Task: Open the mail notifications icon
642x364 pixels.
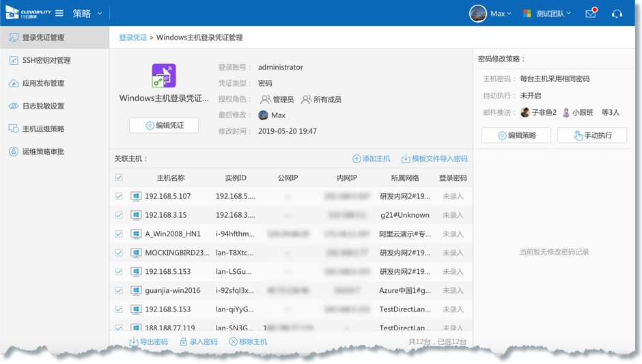Action: click(x=591, y=14)
